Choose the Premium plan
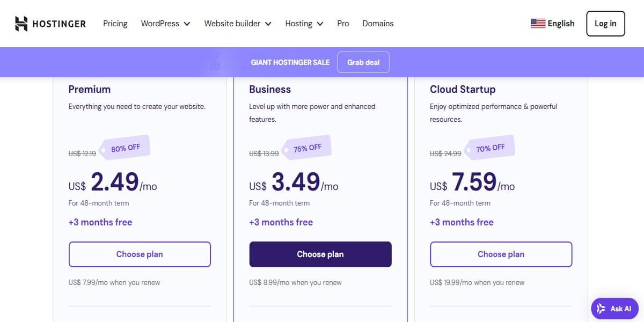This screenshot has height=322, width=644. coord(140,254)
